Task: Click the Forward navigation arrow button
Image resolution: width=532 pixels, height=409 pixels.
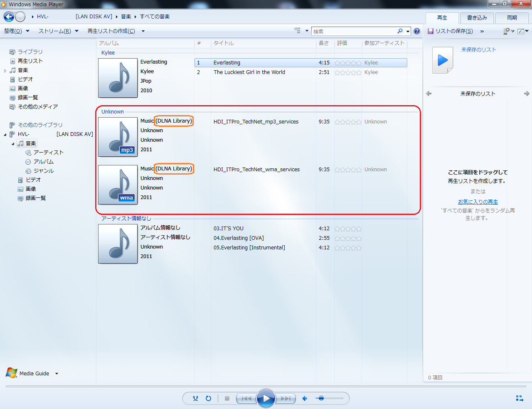Action: click(20, 17)
